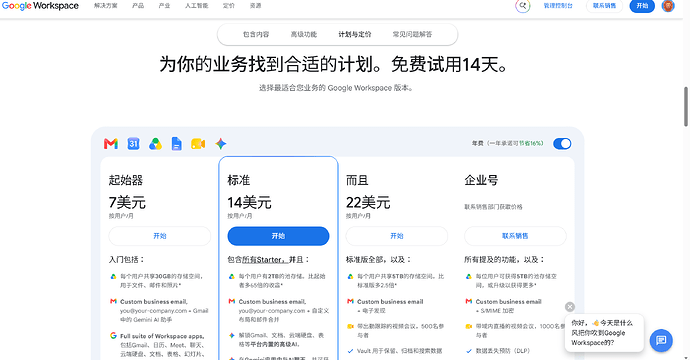Screen dimensions: 690x360
Task: Click the Google Drive icon above plans
Action: point(155,143)
